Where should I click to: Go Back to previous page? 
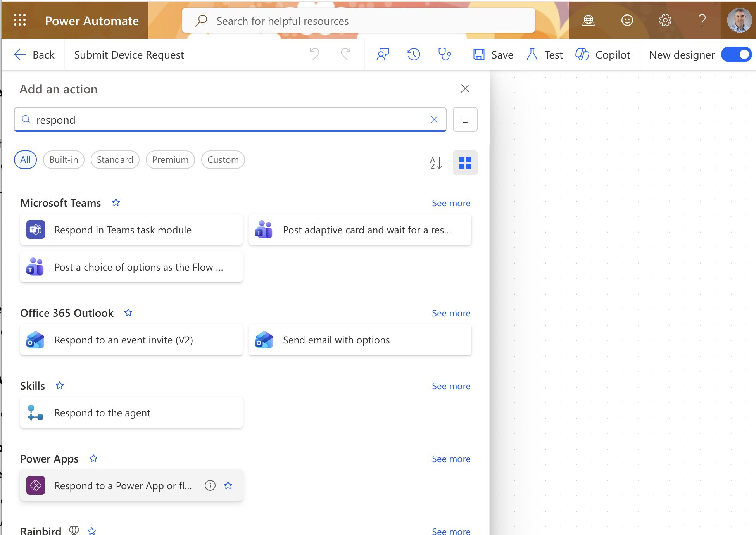pos(34,55)
